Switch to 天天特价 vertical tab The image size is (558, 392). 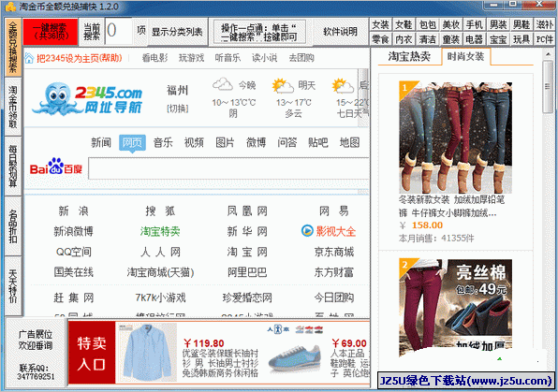coord(13,285)
